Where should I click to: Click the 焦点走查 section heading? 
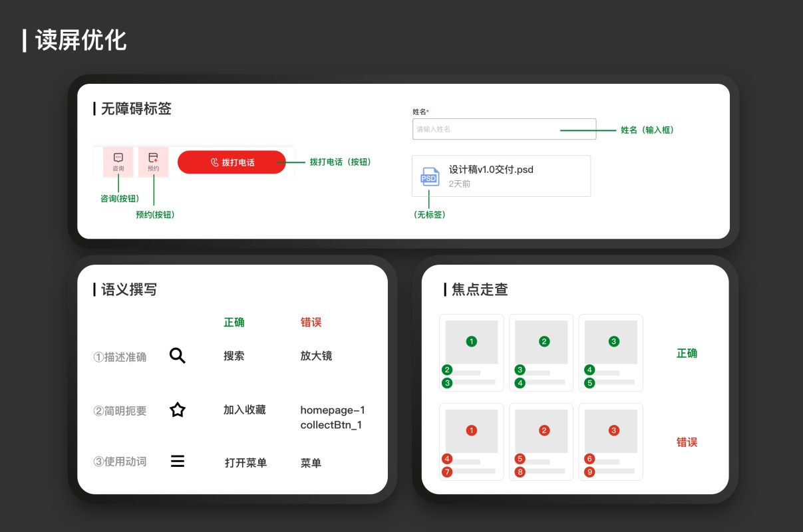pos(480,289)
